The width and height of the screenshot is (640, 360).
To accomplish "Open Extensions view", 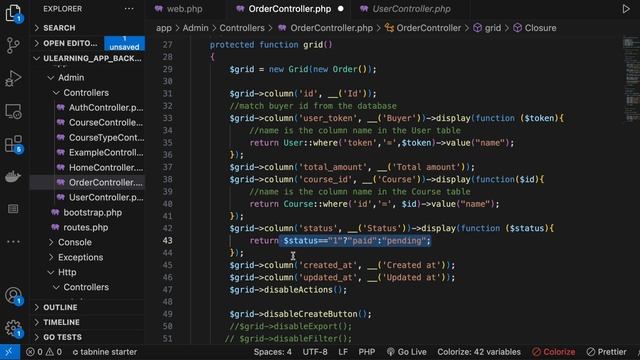I will point(13,144).
